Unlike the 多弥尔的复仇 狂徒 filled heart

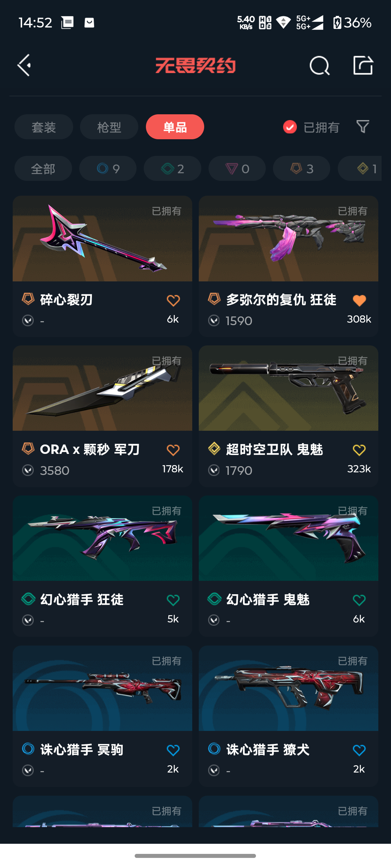click(x=359, y=301)
